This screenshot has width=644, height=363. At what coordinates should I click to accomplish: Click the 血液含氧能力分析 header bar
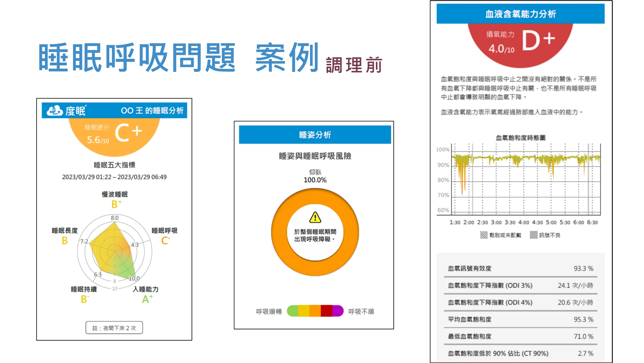click(520, 14)
